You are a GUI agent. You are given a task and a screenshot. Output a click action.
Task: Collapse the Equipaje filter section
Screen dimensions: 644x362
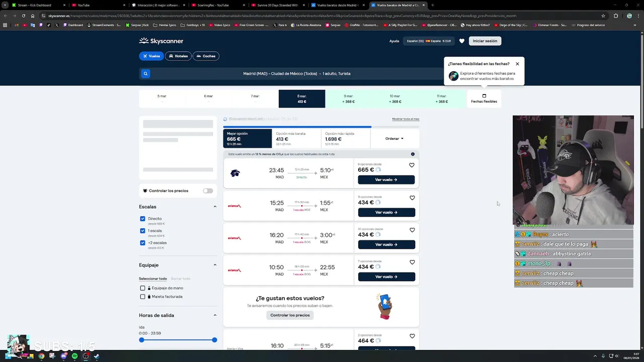[x=215, y=265]
